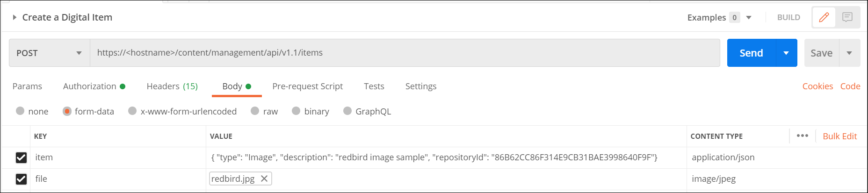The width and height of the screenshot is (868, 193).
Task: Open the three-dots column options menu
Action: coord(803,136)
